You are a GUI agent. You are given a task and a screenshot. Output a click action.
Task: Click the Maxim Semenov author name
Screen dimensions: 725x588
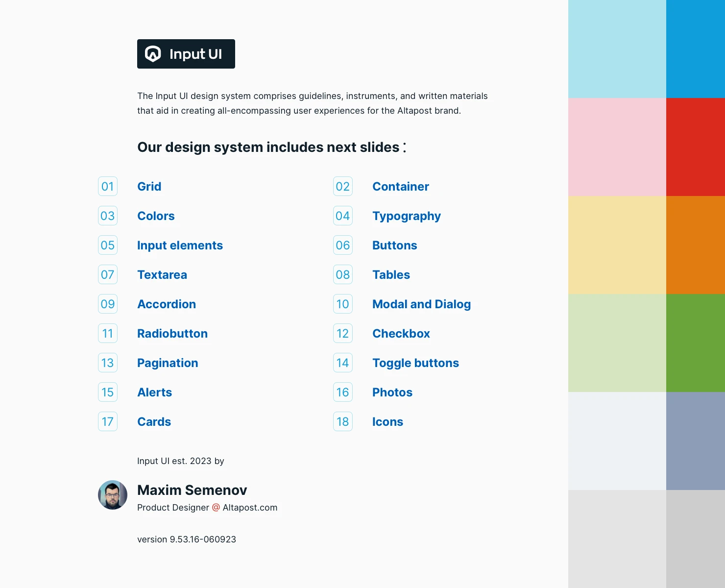[192, 490]
